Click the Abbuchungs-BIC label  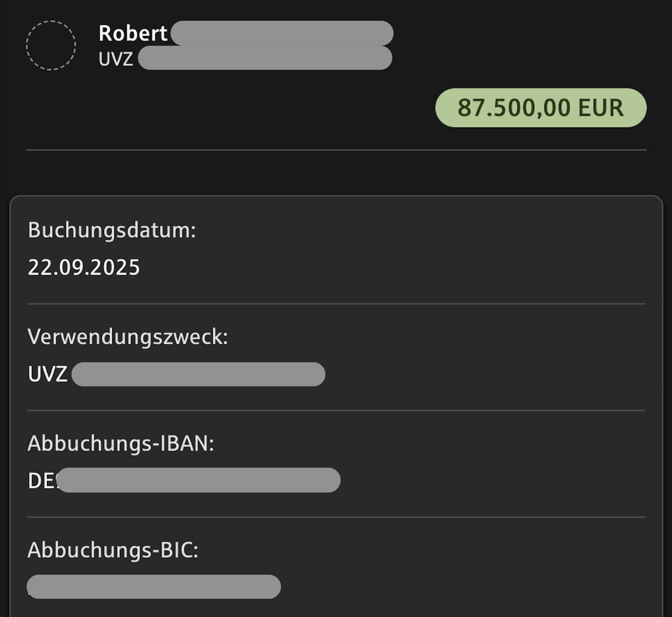tap(113, 550)
